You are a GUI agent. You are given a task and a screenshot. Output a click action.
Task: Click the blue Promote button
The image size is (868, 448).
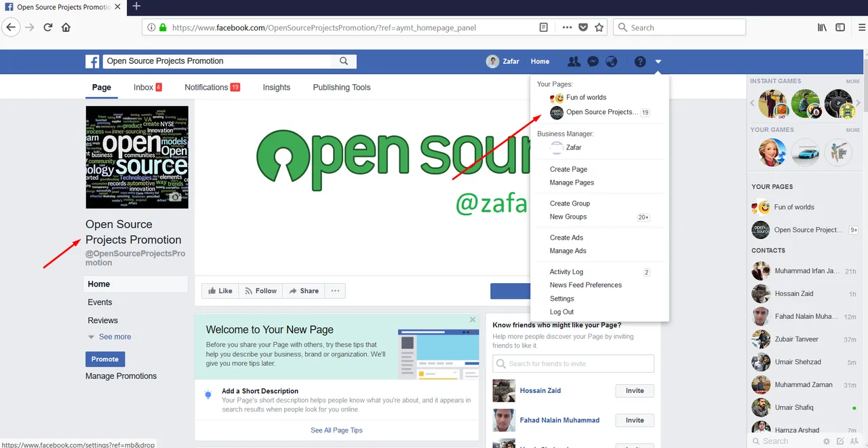click(x=105, y=359)
